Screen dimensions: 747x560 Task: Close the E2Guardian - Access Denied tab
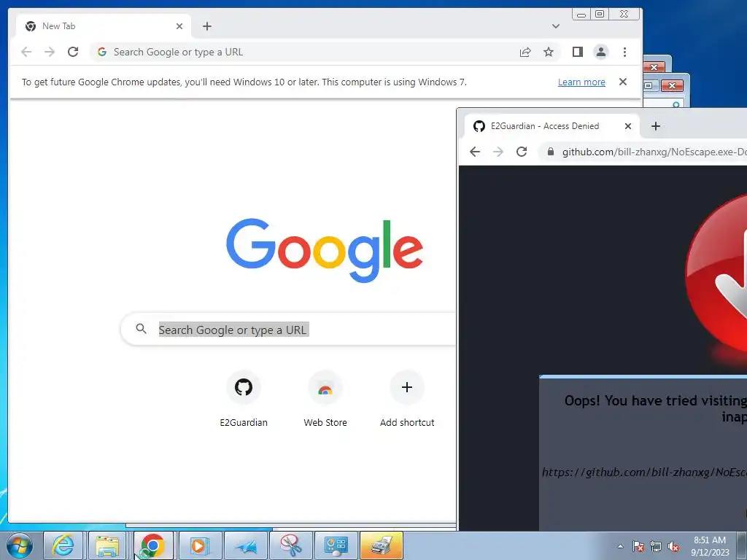tap(628, 126)
